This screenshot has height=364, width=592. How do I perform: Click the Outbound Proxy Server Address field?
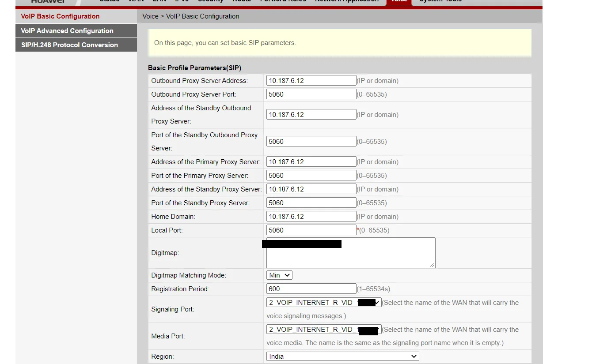click(311, 81)
